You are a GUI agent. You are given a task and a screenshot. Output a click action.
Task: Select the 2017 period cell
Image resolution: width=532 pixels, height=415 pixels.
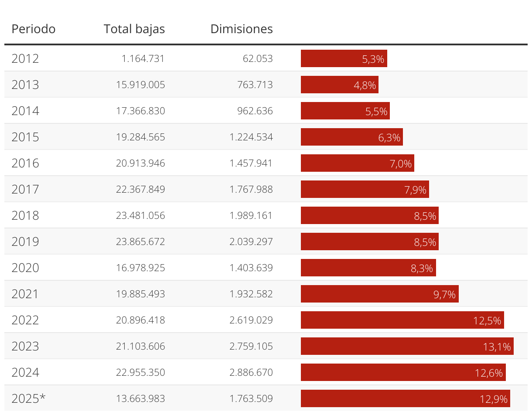(25, 190)
